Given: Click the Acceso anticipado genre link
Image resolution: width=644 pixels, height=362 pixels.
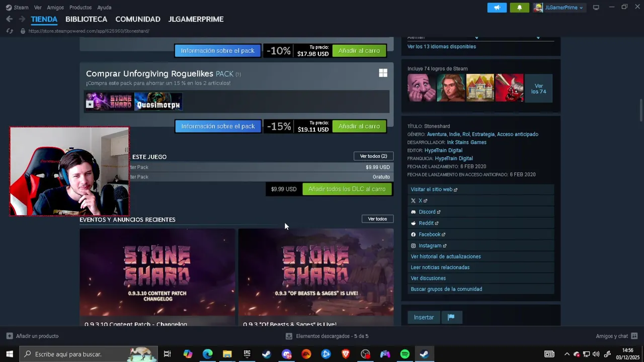Looking at the screenshot, I should tap(518, 134).
